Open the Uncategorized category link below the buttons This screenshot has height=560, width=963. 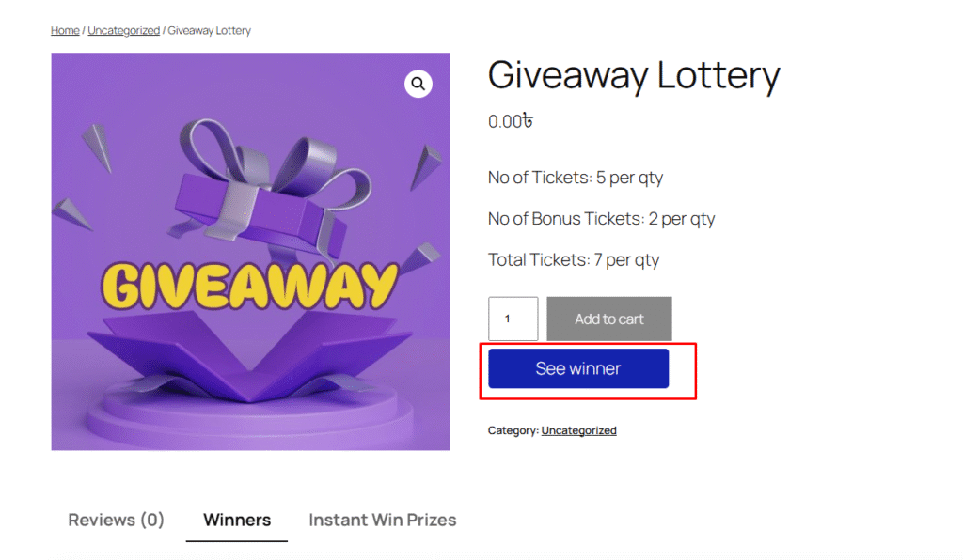578,430
